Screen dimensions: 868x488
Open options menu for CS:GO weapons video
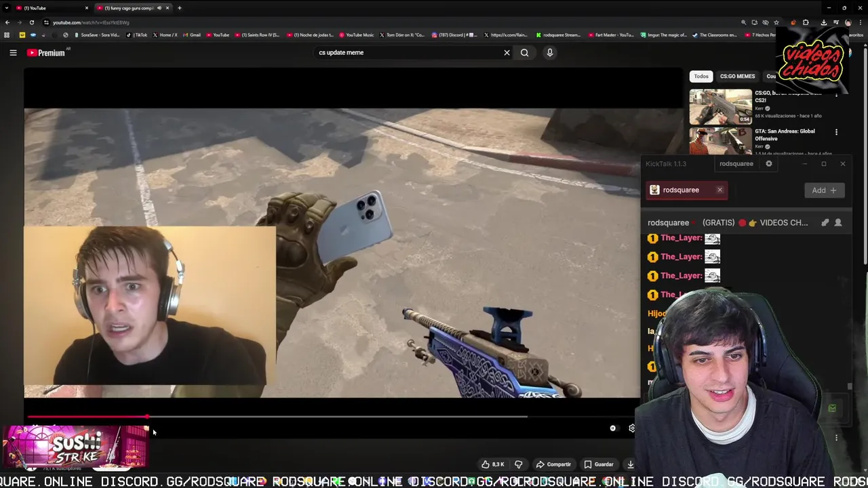(836, 94)
